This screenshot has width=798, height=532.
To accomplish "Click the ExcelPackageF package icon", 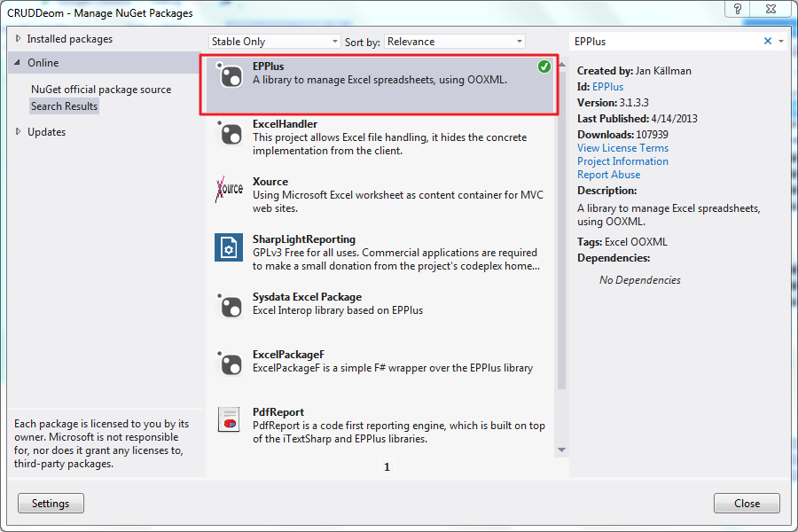I will 229,364.
